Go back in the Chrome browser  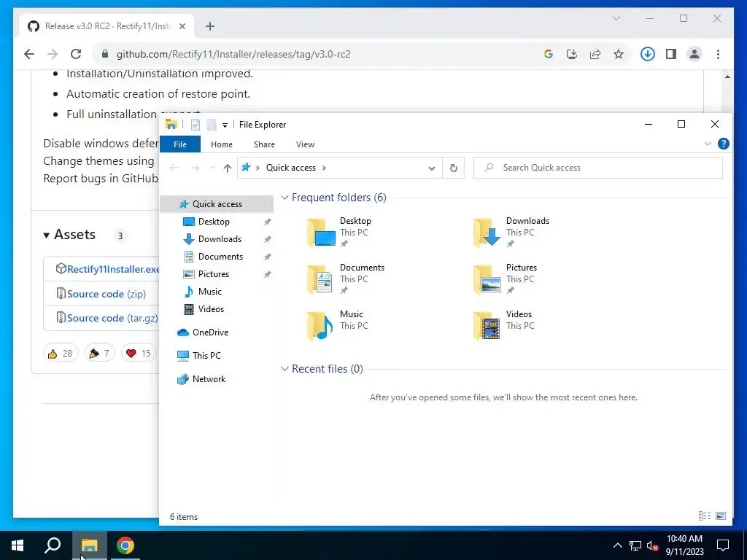pos(29,54)
